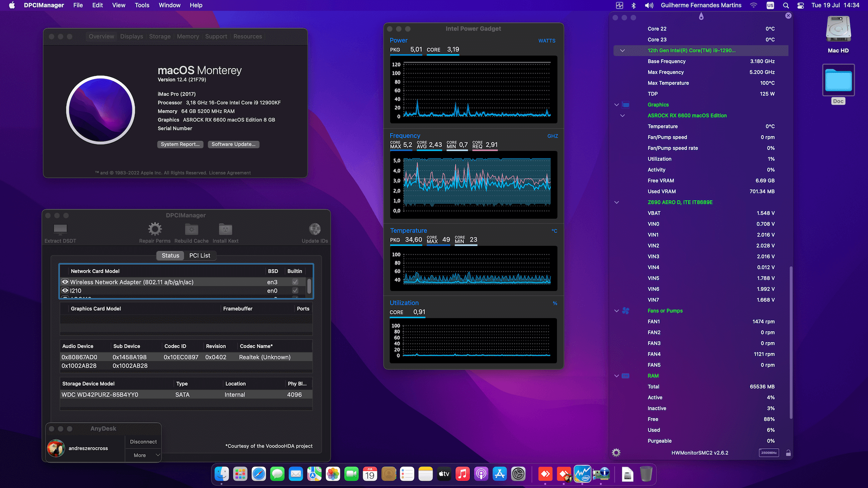Image resolution: width=868 pixels, height=488 pixels.
Task: Open the More dropdown in AnyDesk
Action: pyautogui.click(x=143, y=455)
